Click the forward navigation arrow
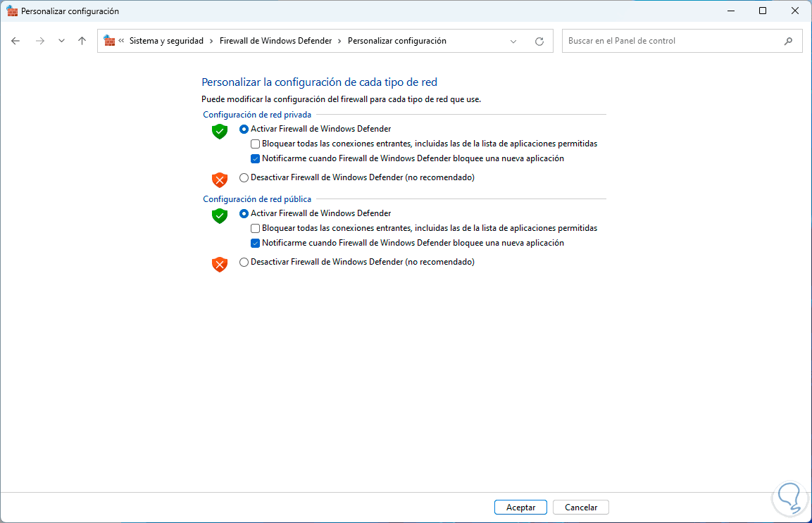Screen dimensions: 812x523 [x=40, y=41]
